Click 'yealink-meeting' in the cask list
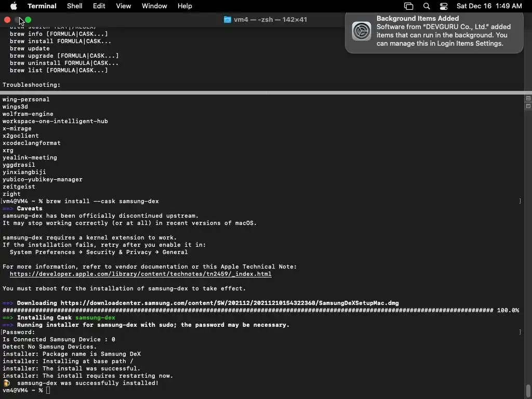This screenshot has width=532, height=399. coord(30,158)
